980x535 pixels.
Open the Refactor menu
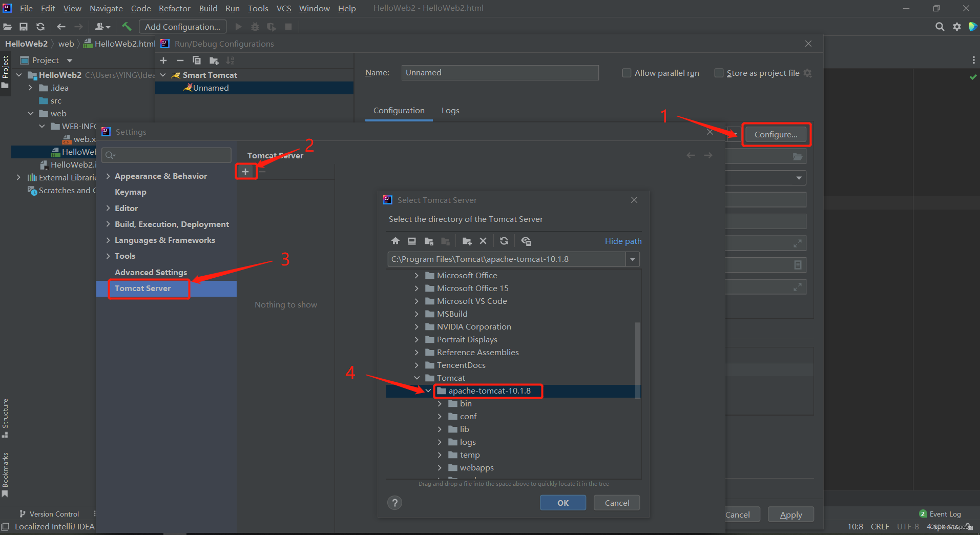coord(174,8)
